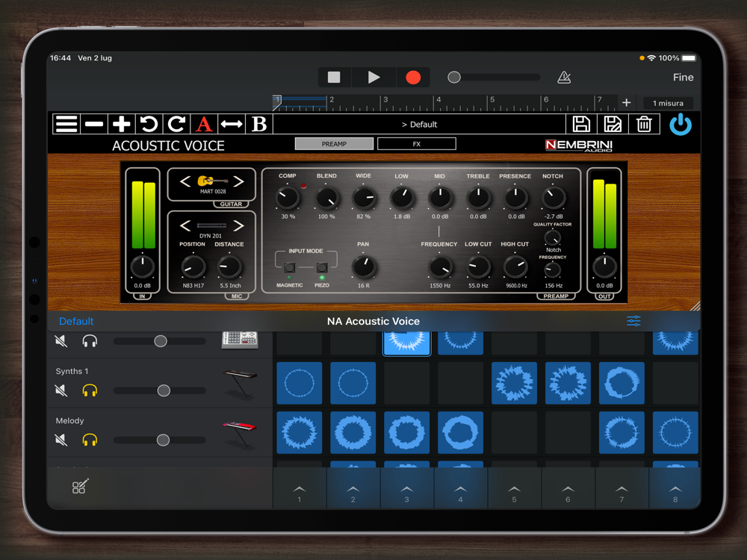This screenshot has height=560, width=747.
Task: Stop playback in GarageBand
Action: pos(334,77)
